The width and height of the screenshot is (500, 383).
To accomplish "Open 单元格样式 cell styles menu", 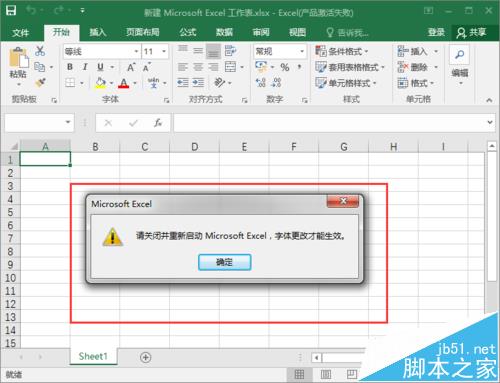I will (x=346, y=83).
